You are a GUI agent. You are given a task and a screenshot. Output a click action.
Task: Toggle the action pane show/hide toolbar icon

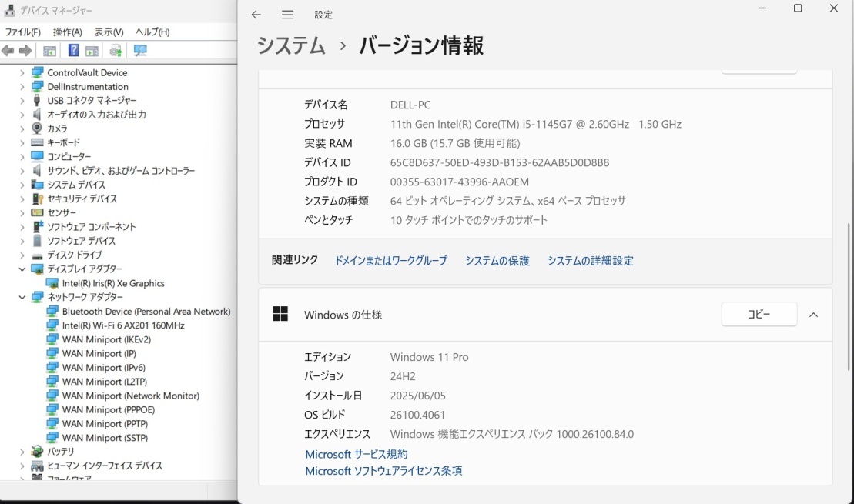point(92,51)
